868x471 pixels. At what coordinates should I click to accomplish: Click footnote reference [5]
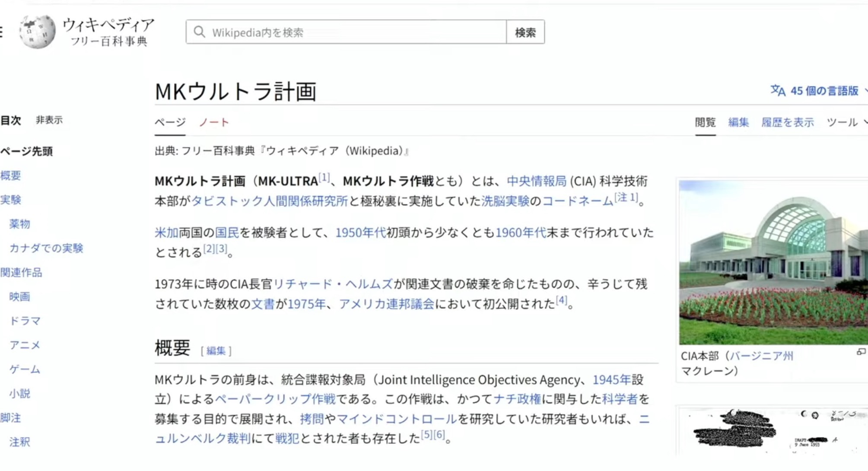point(426,434)
